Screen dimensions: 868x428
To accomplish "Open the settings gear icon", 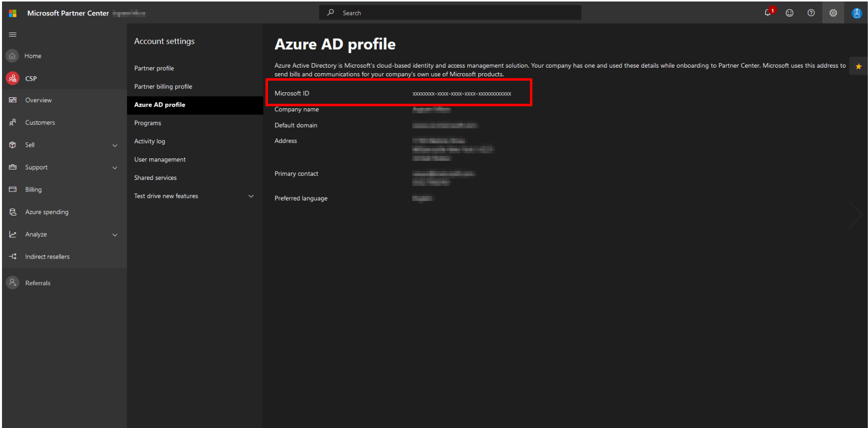I will [x=833, y=13].
